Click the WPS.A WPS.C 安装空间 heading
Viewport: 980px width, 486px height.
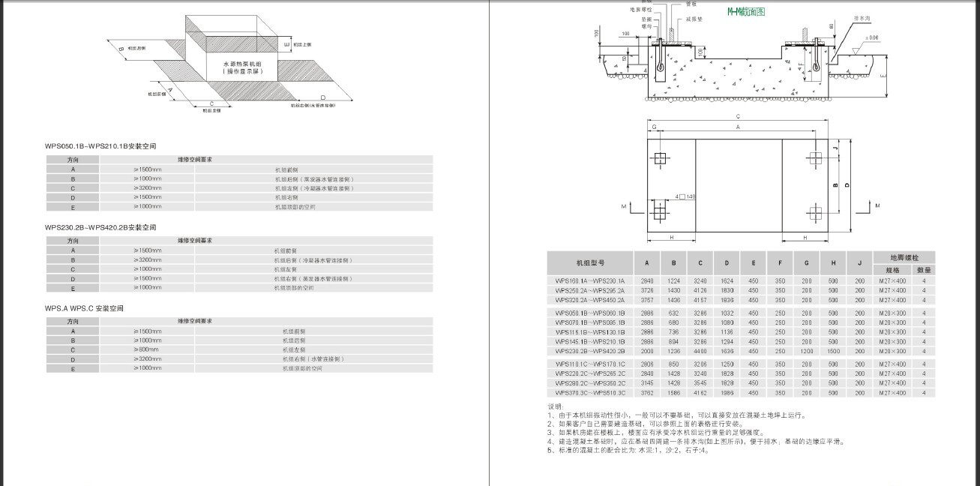pyautogui.click(x=84, y=308)
